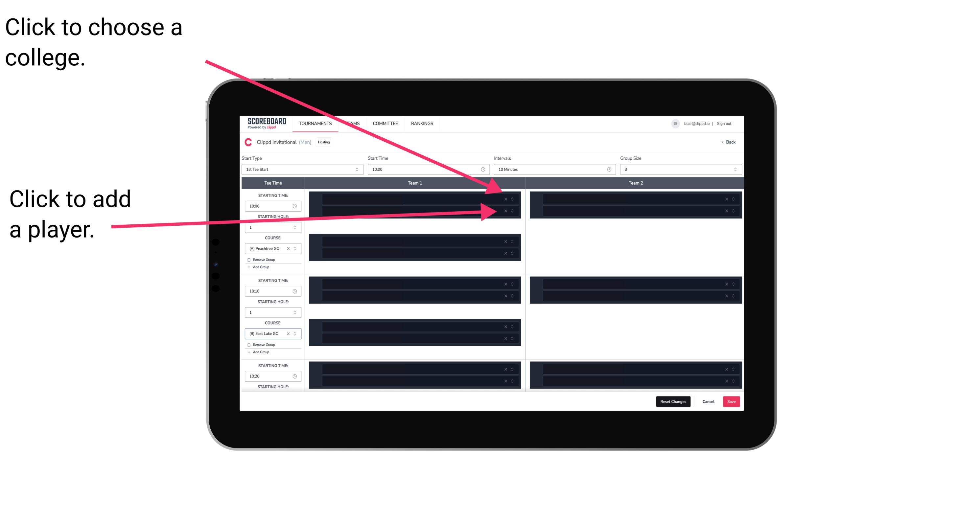The width and height of the screenshot is (980, 527).
Task: Click the info icon next to Intervals
Action: click(x=607, y=170)
